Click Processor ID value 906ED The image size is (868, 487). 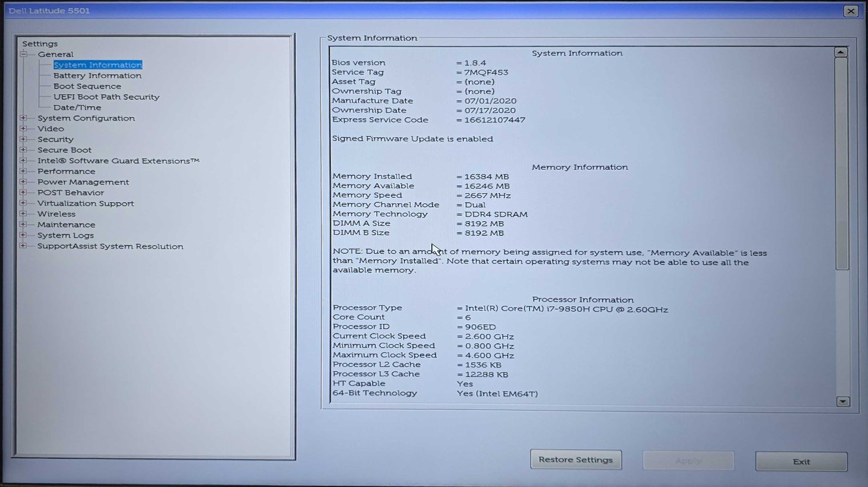(x=481, y=327)
